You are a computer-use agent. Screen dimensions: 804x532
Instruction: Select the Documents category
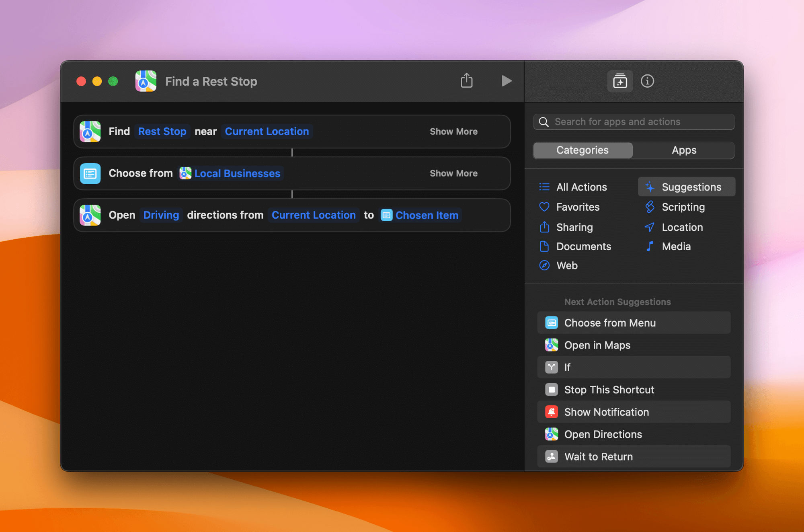point(584,246)
